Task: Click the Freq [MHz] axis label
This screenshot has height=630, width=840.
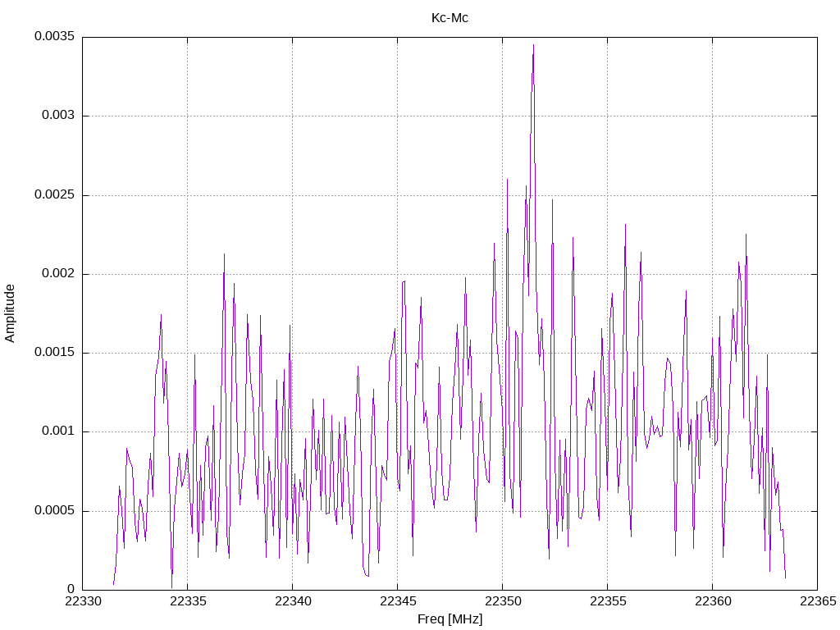Action: point(450,619)
